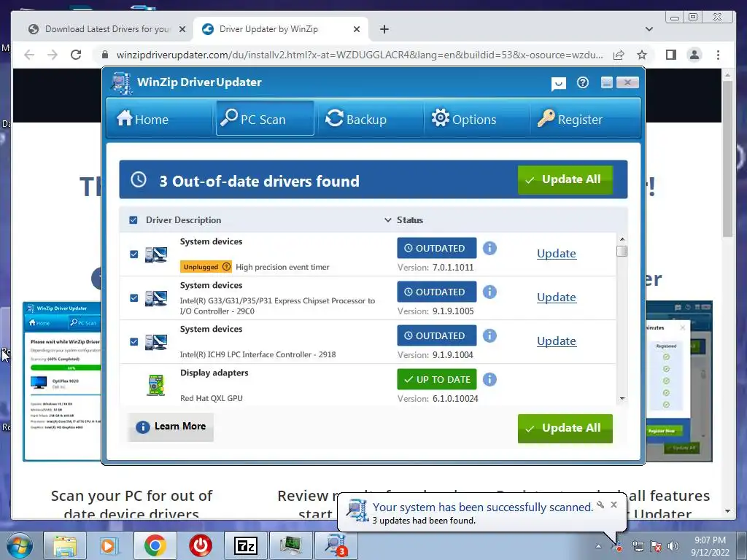
Task: Show info for ICH9 LPC Interface Controller
Action: point(489,335)
